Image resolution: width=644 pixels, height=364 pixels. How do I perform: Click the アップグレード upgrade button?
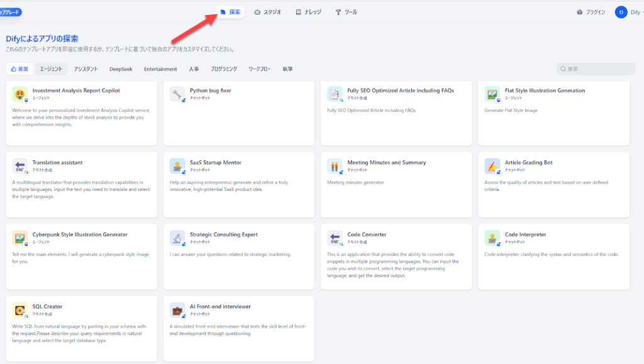tap(10, 13)
